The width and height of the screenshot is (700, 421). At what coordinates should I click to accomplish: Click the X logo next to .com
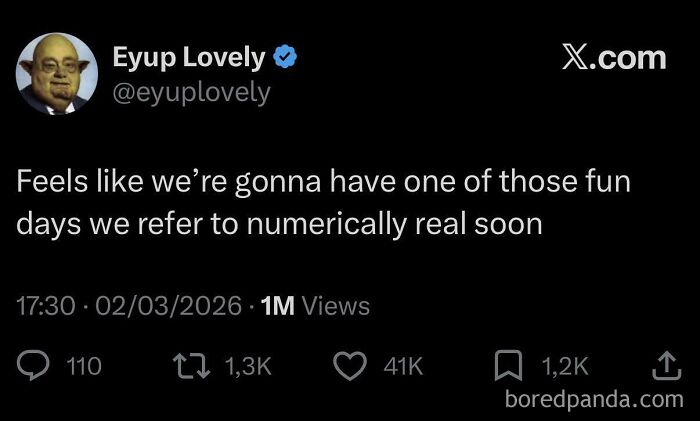click(x=575, y=57)
